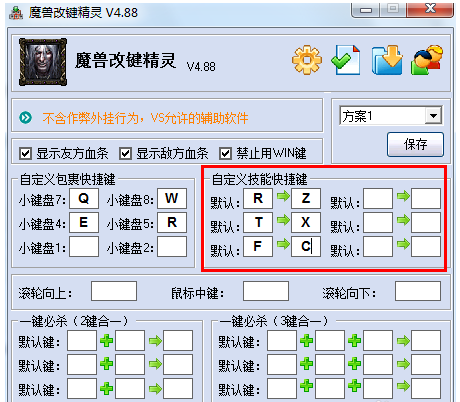The image size is (460, 402).
Task: Toggle 禁止用WIN键 checkbox
Action: tap(225, 154)
